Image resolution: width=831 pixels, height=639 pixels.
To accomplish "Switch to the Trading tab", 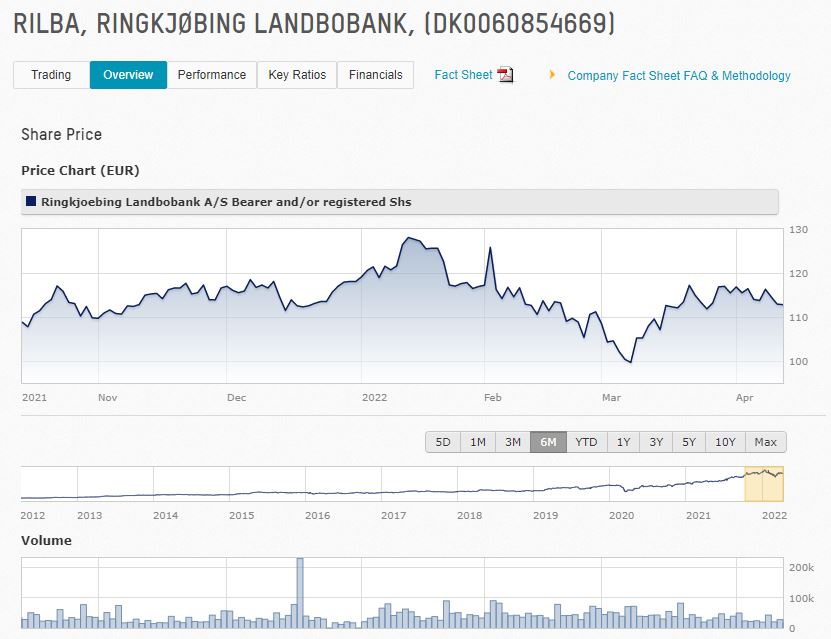I will (x=51, y=75).
